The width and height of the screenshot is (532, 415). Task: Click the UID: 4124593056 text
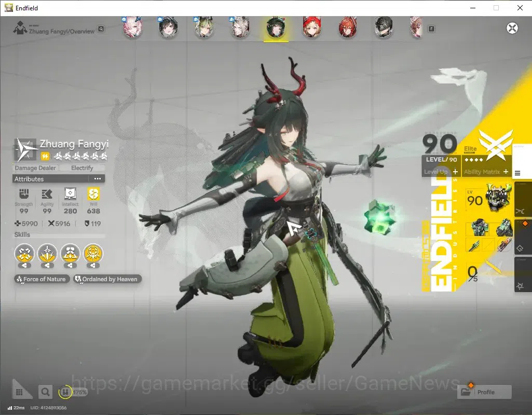pyautogui.click(x=48, y=408)
